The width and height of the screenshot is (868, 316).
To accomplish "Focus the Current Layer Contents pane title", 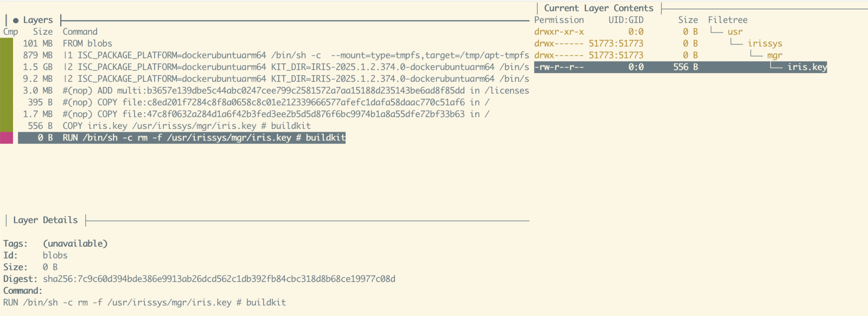I will tap(598, 8).
